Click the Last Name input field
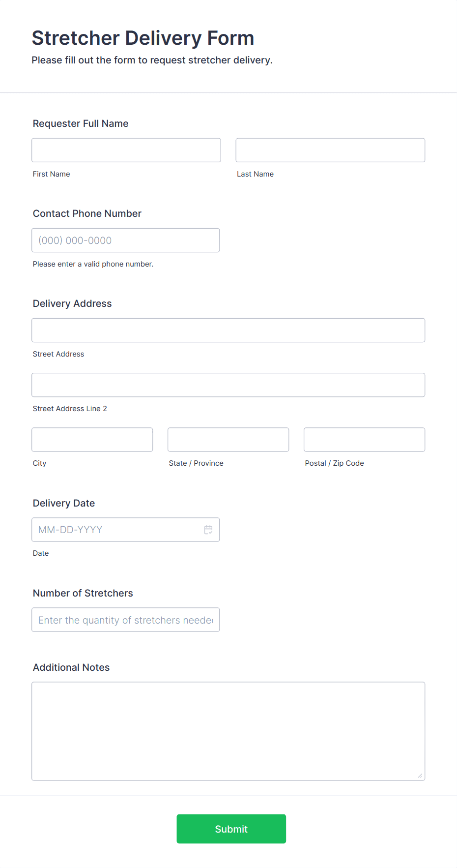Image resolution: width=457 pixels, height=868 pixels. [x=330, y=150]
